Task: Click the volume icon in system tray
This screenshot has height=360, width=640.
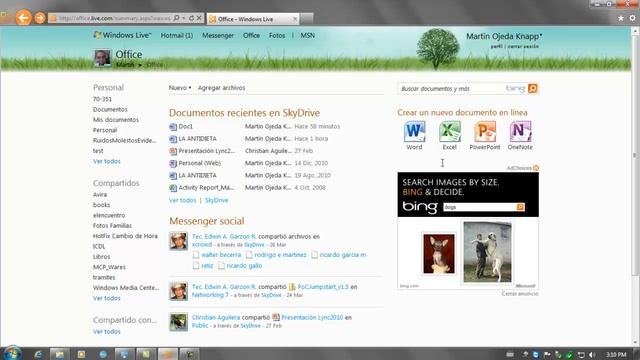Action: 592,355
